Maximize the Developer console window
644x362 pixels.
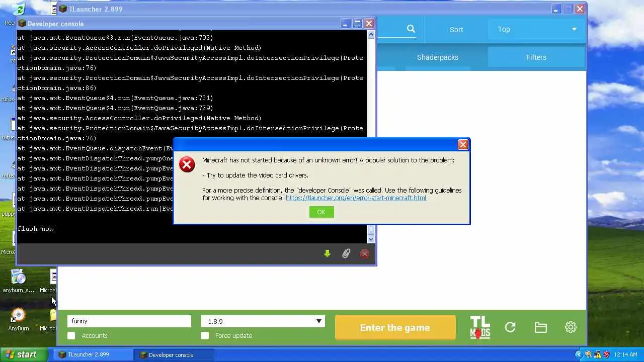(x=357, y=24)
